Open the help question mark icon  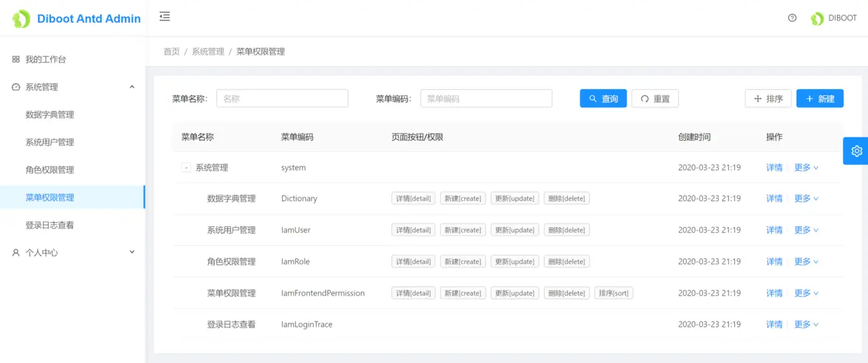[792, 18]
